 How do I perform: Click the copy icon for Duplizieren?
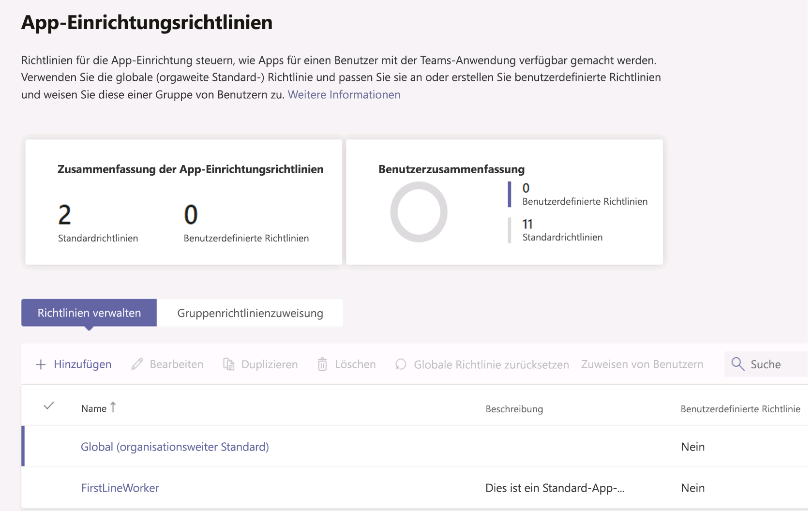tap(228, 364)
